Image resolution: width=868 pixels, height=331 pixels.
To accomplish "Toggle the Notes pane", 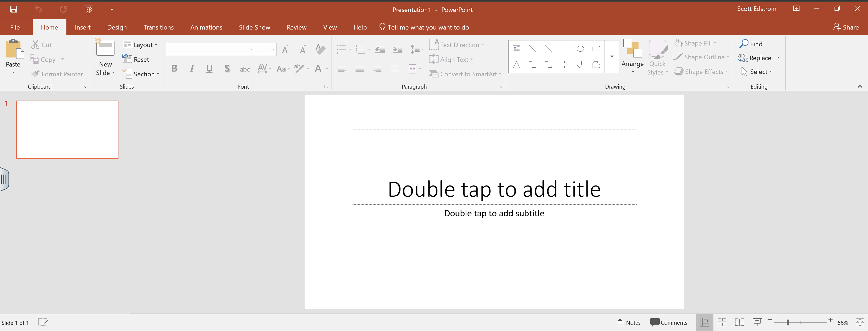I will pos(628,322).
